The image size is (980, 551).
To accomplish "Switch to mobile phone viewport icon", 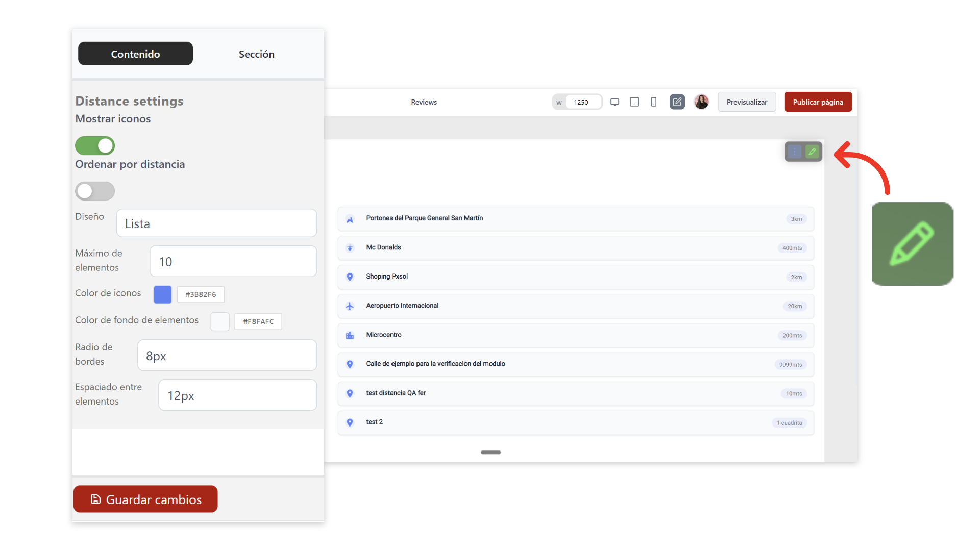I will pos(653,102).
